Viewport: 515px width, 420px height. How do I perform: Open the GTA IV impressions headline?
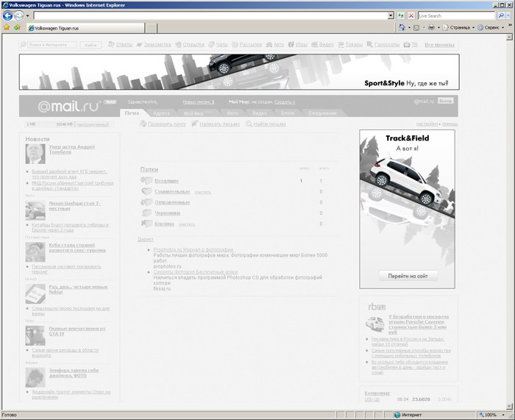pyautogui.click(x=77, y=331)
